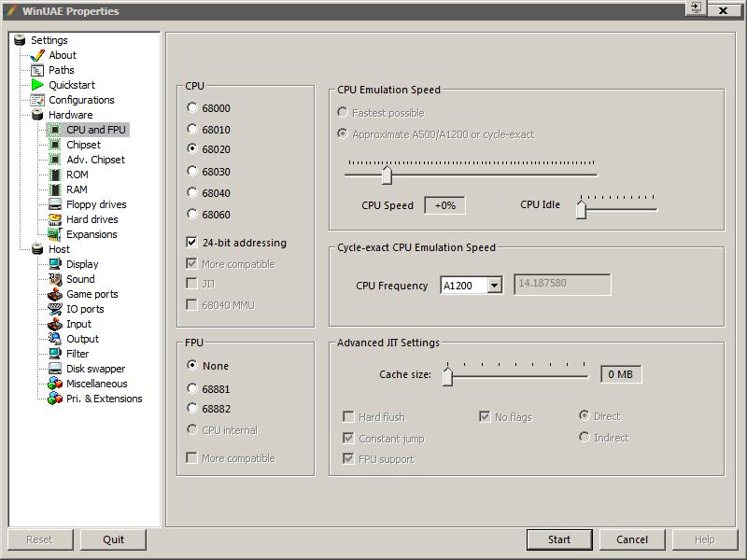Click the 14.187580 frequency field
This screenshot has width=747, height=560.
[x=562, y=285]
